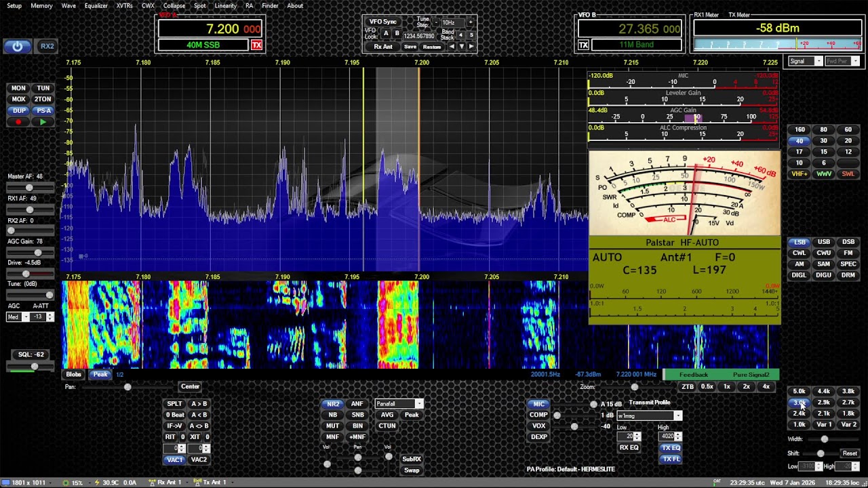Open the Panafall display mode dropdown
The height and width of the screenshot is (488, 868).
tap(399, 404)
